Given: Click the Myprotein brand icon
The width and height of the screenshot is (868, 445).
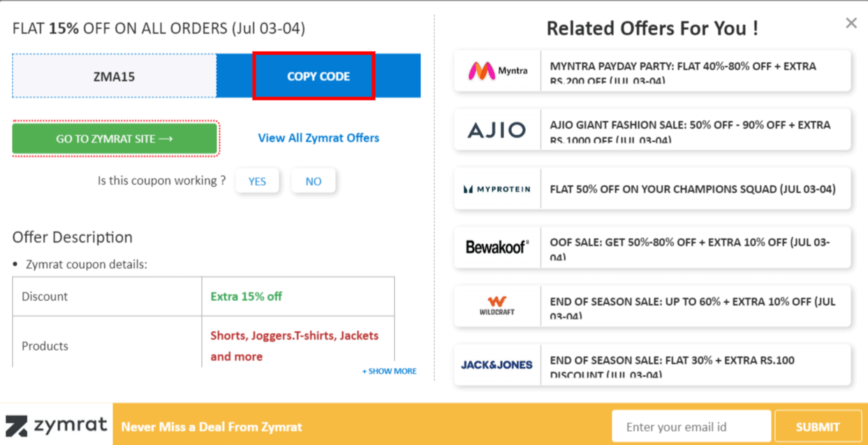Looking at the screenshot, I should 496,189.
